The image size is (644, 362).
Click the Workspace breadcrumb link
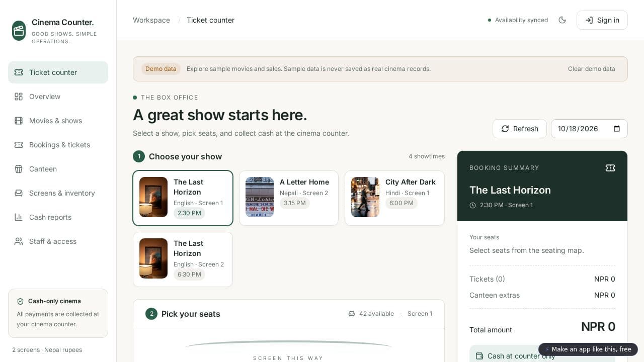(151, 20)
